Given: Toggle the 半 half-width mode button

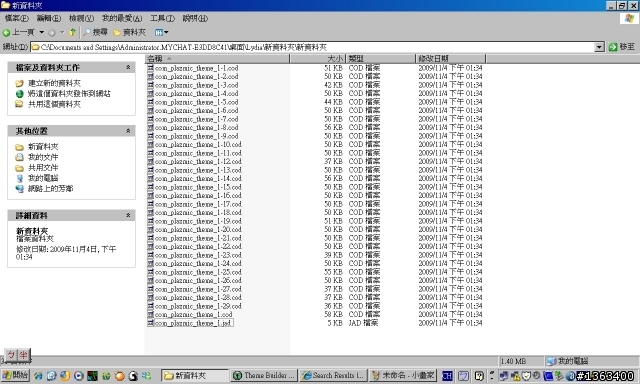Looking at the screenshot, I should coord(23,355).
